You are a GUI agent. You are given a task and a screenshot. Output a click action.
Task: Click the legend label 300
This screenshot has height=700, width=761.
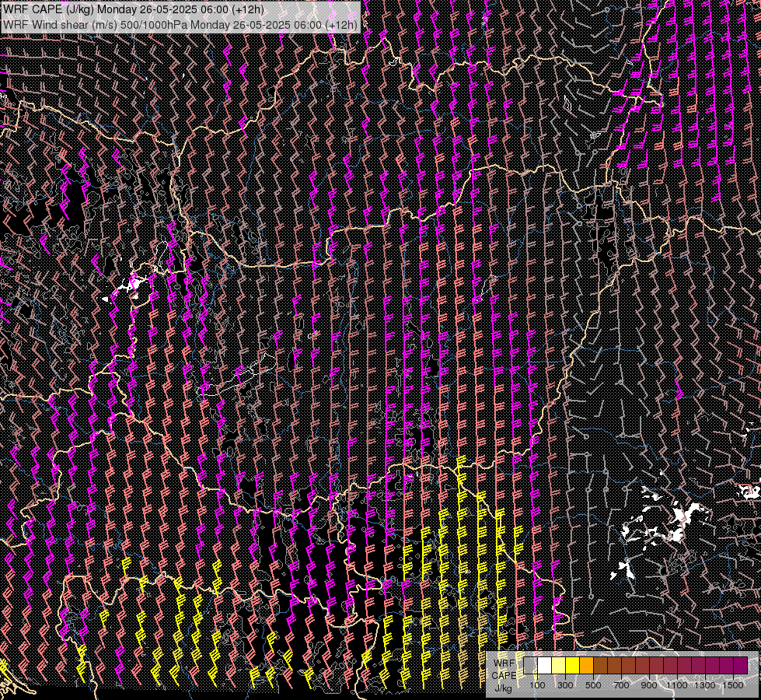pos(565,685)
